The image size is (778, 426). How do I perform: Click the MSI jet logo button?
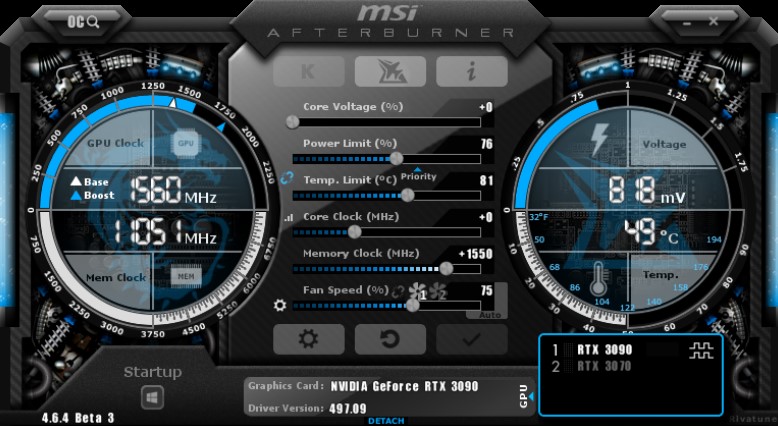click(390, 71)
